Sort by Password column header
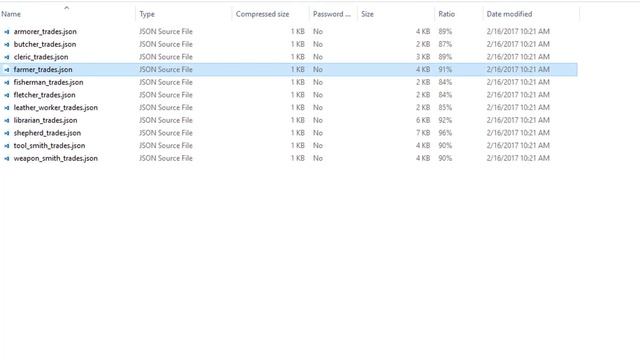 [331, 14]
